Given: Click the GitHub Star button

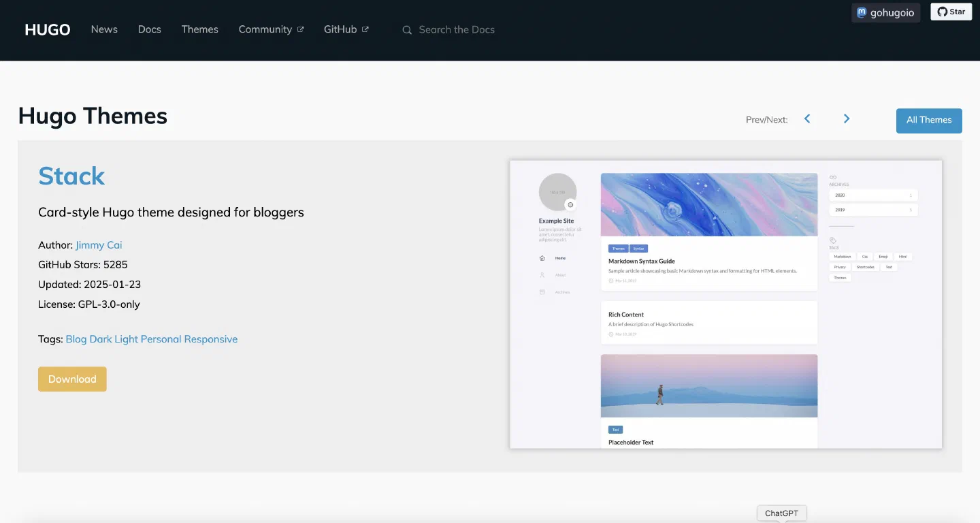Looking at the screenshot, I should 951,12.
